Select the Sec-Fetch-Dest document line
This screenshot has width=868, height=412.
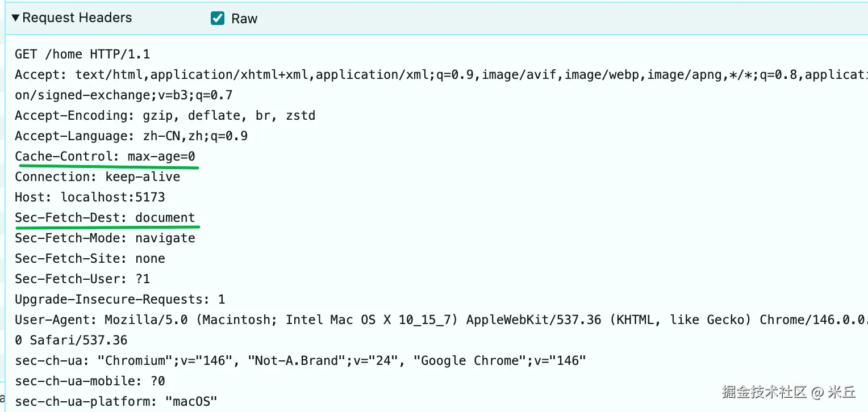pyautogui.click(x=105, y=218)
